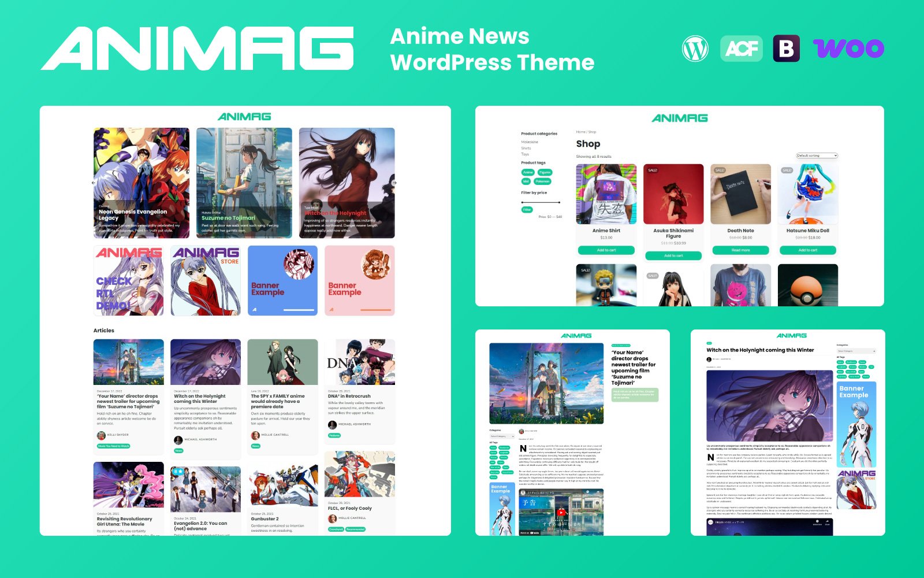Screen dimensions: 924x578
Task: Open the Shirts product category
Action: (526, 148)
